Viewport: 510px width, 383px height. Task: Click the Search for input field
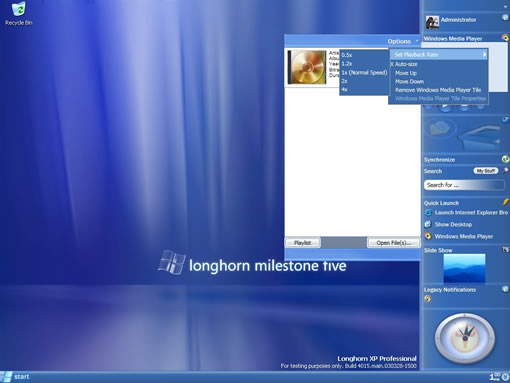464,185
